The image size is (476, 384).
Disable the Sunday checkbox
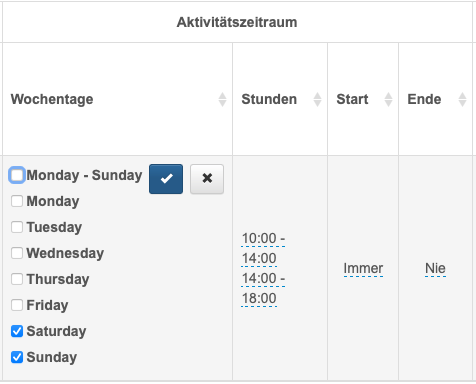(x=17, y=357)
